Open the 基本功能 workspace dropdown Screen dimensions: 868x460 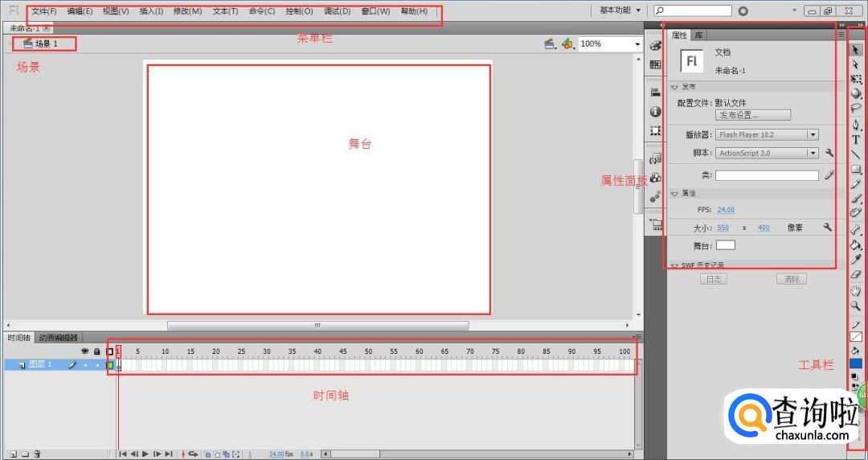click(x=620, y=10)
